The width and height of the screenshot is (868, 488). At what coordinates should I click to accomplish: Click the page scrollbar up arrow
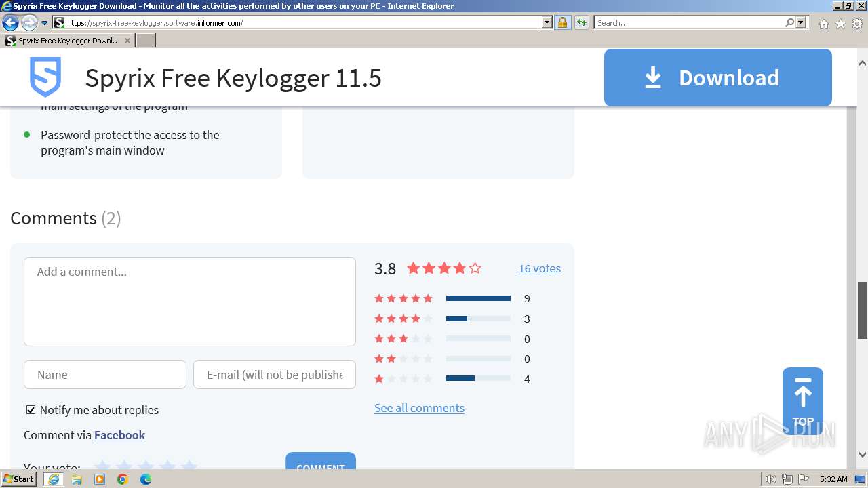(x=863, y=63)
